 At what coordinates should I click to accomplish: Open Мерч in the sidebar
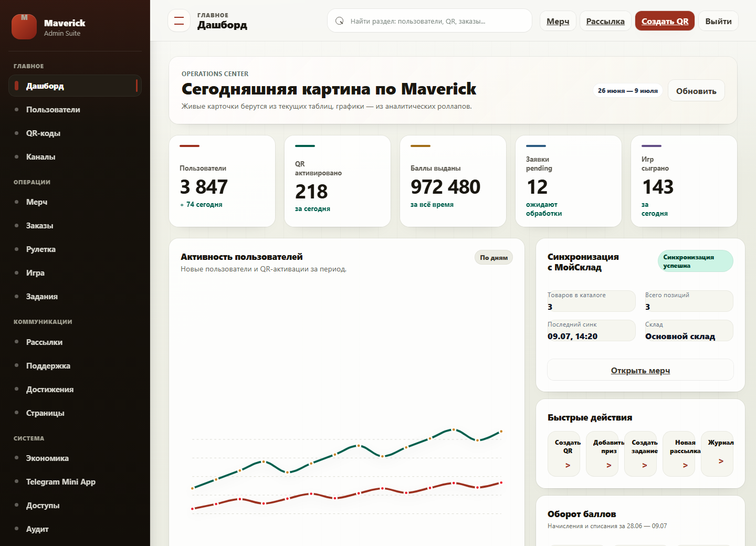(x=75, y=202)
